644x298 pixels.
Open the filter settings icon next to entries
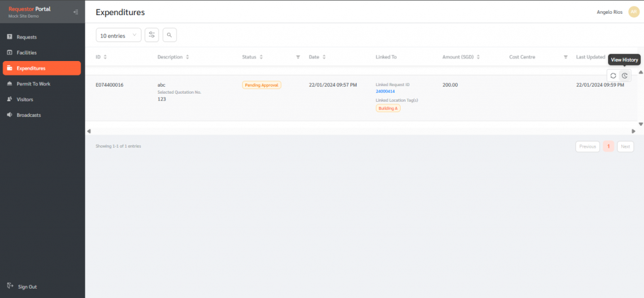[x=152, y=35]
